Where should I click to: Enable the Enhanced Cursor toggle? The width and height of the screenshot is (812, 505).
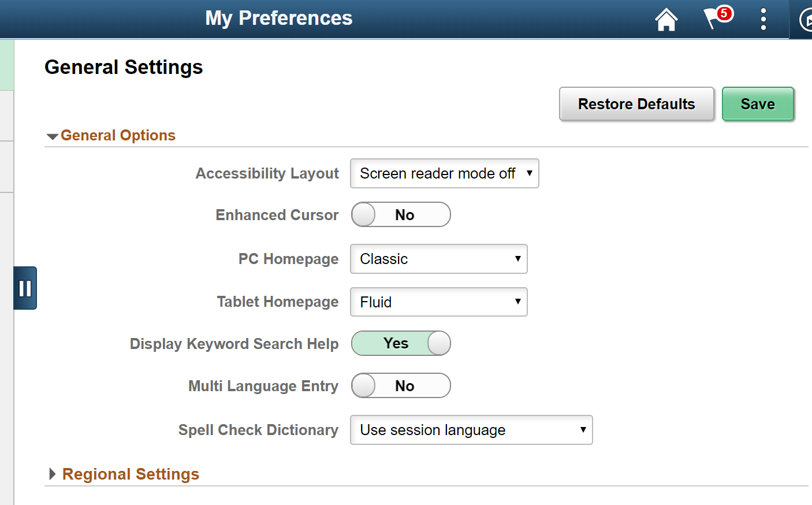(x=401, y=214)
